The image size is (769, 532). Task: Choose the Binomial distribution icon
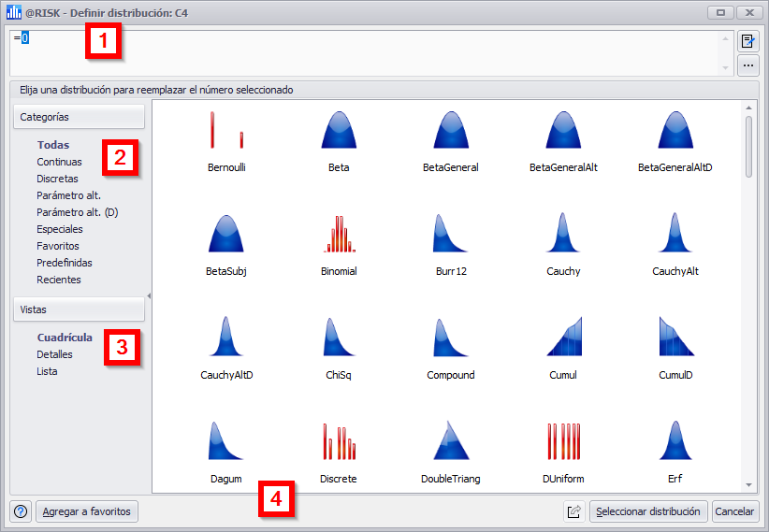[x=339, y=235]
